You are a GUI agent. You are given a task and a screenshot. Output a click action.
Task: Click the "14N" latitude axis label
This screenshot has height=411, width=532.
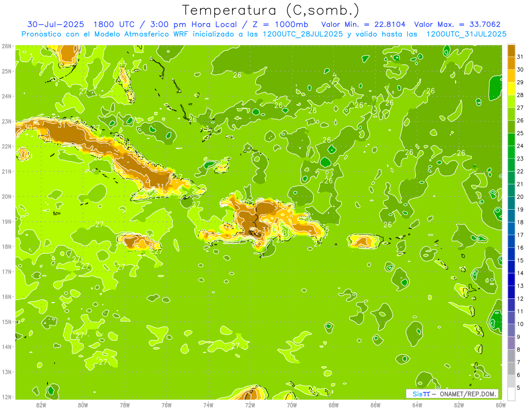click(x=7, y=347)
